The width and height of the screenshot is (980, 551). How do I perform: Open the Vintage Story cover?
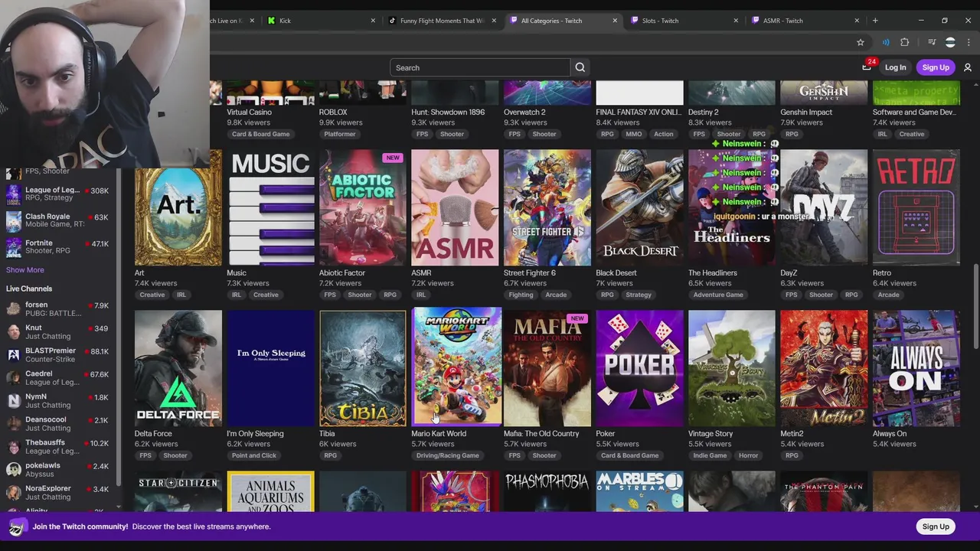click(732, 368)
